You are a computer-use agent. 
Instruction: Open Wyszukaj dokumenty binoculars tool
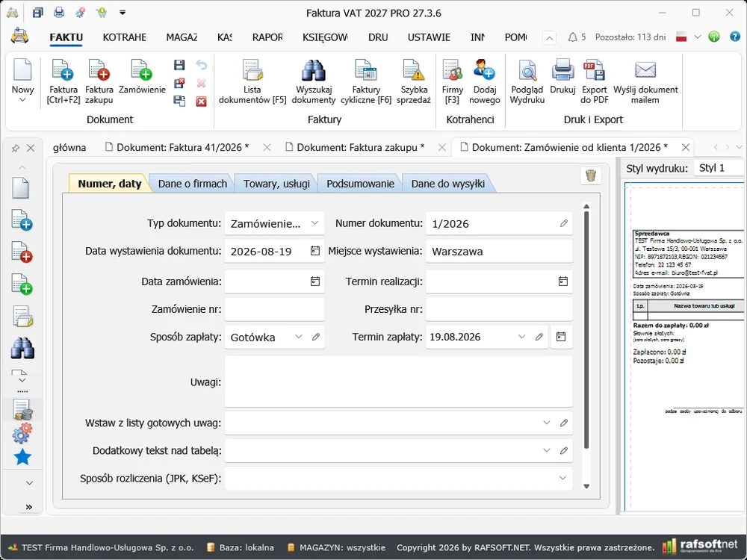click(x=313, y=81)
